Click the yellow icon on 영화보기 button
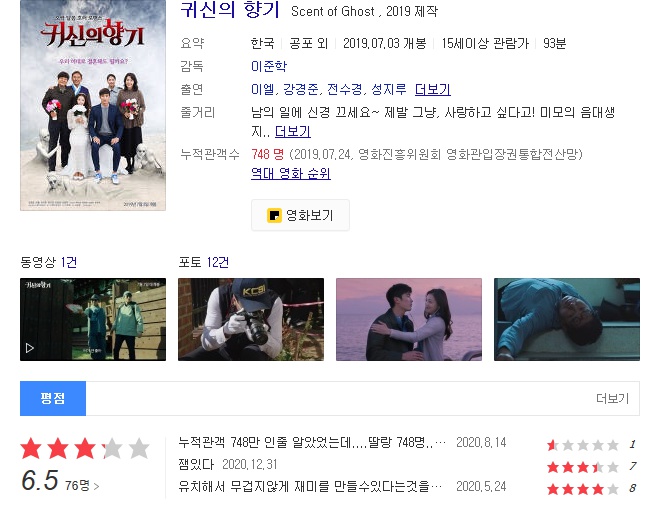Viewport: 660px width, 508px height. click(x=274, y=215)
